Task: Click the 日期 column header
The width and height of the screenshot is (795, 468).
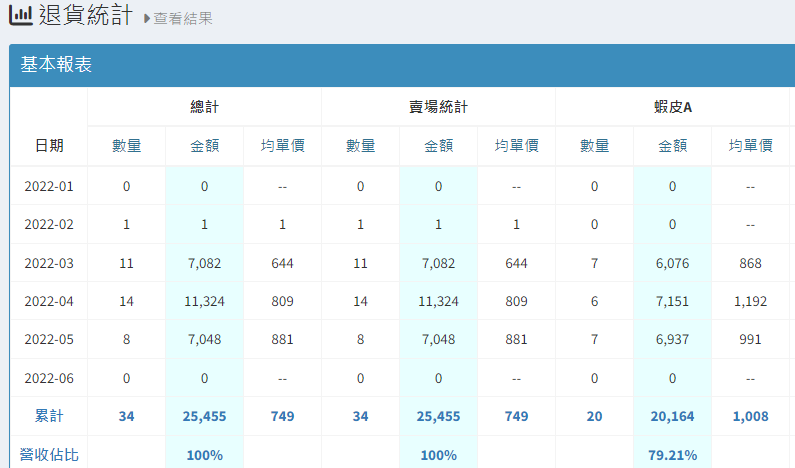Action: click(49, 146)
